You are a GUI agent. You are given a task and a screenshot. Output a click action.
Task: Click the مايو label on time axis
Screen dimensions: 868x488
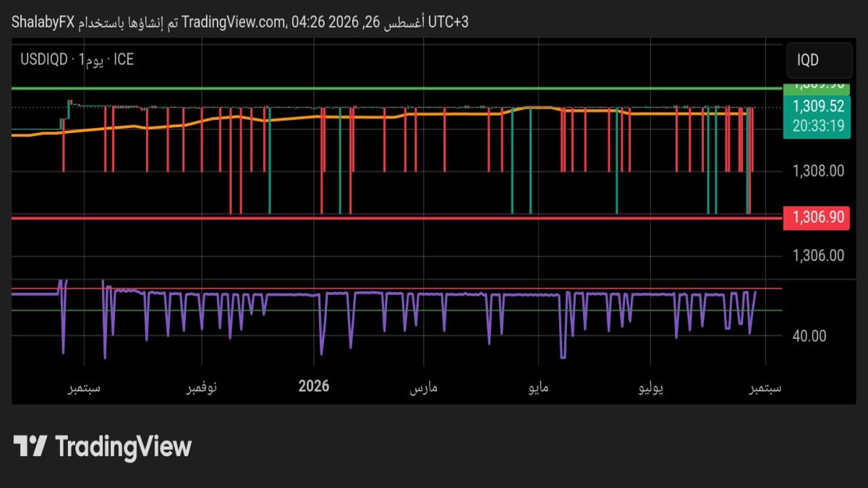(539, 388)
